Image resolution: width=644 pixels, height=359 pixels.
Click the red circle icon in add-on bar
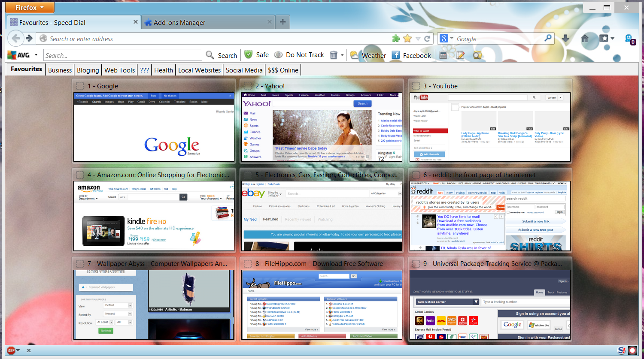[632, 350]
